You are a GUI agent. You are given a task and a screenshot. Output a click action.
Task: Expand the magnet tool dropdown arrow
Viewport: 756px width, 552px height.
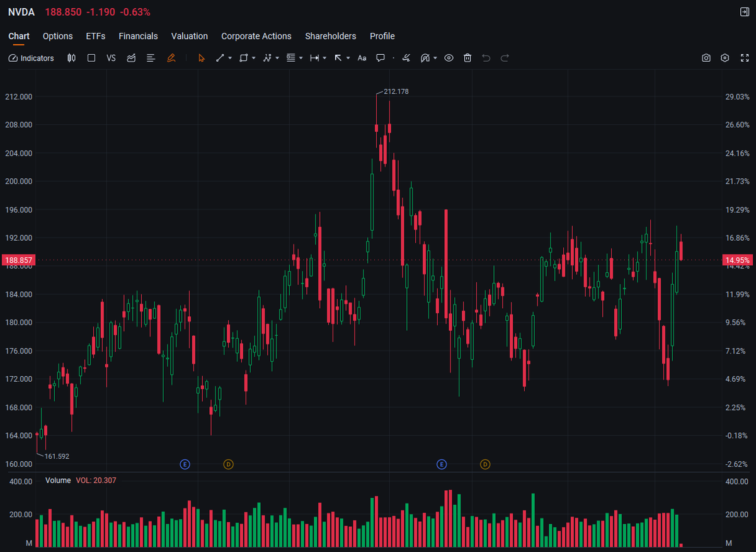tap(435, 58)
